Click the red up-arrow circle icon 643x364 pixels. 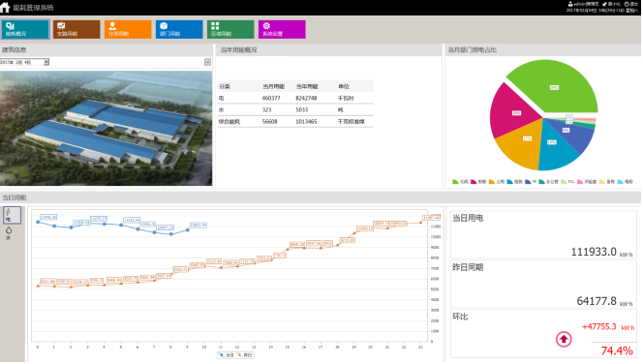(x=564, y=339)
